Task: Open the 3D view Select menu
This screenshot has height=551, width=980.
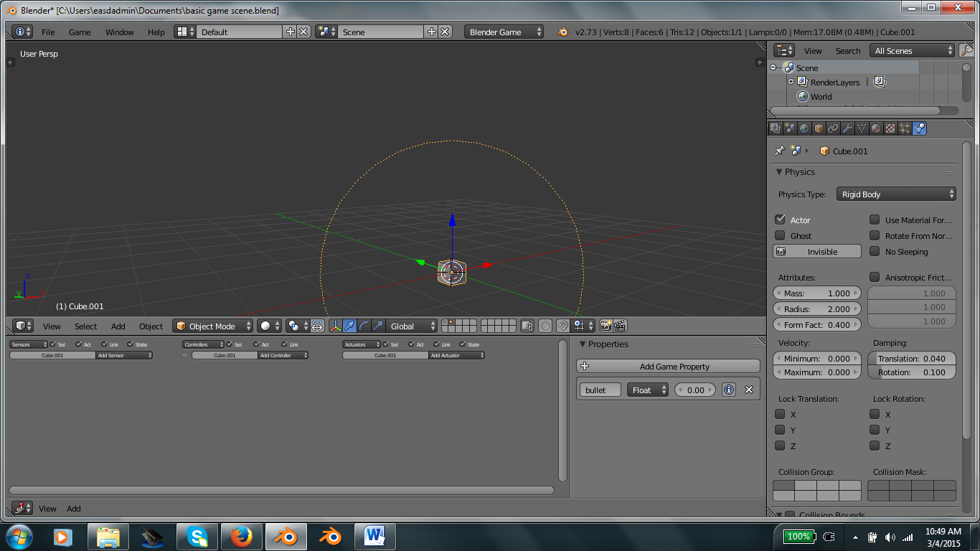Action: (x=85, y=326)
